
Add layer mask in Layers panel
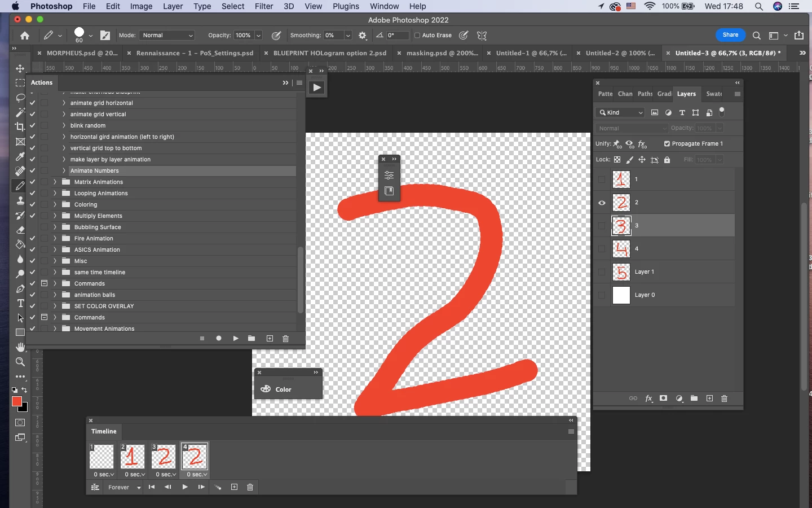pyautogui.click(x=664, y=398)
